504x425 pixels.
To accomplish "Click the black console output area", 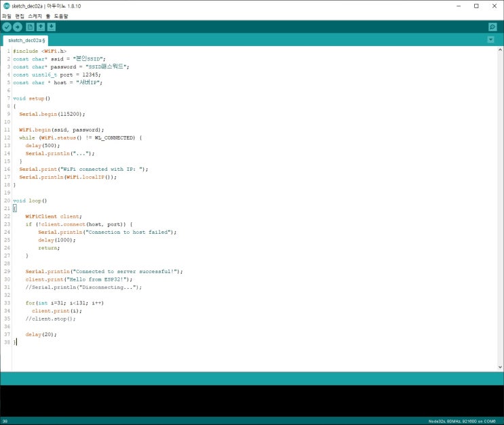I will click(x=251, y=400).
